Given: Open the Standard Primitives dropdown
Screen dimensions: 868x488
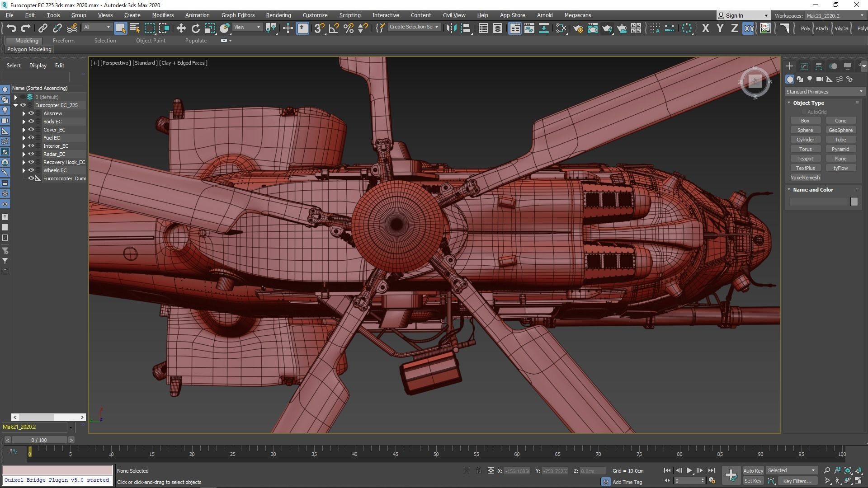Looking at the screenshot, I should (x=824, y=92).
